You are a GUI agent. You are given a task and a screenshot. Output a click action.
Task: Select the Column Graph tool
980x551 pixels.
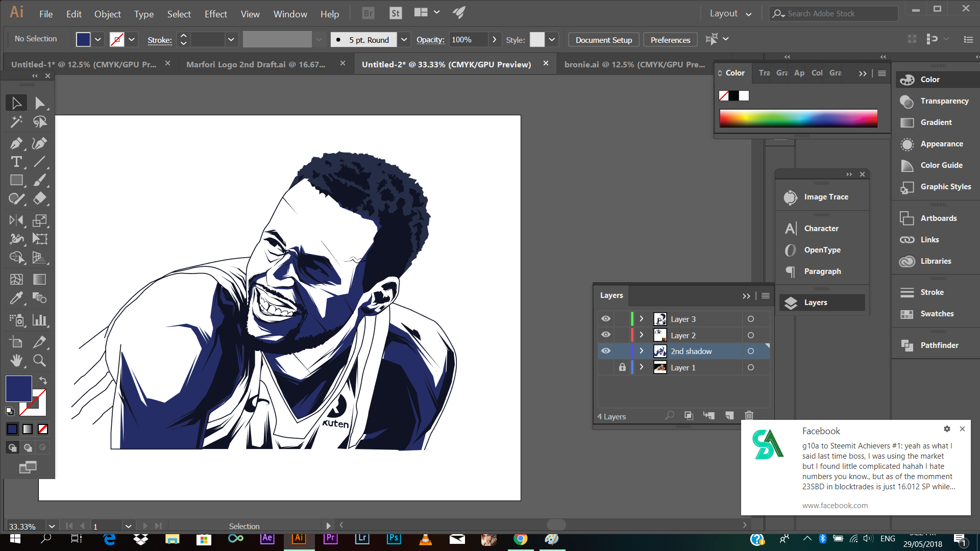tap(40, 320)
